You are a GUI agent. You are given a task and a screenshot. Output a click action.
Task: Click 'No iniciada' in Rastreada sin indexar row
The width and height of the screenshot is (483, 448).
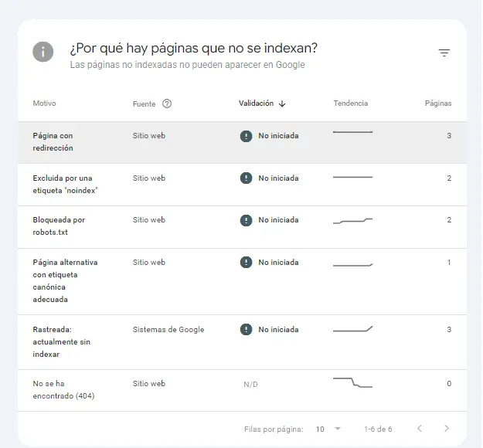[x=278, y=330]
